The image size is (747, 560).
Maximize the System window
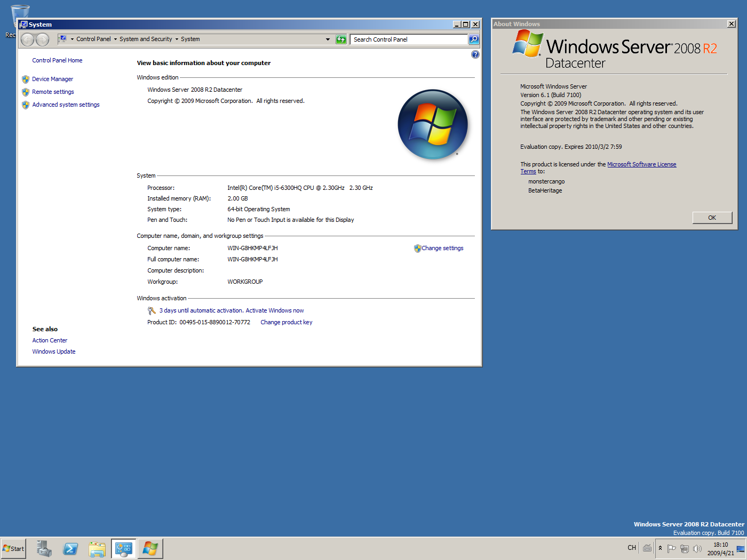click(x=466, y=25)
